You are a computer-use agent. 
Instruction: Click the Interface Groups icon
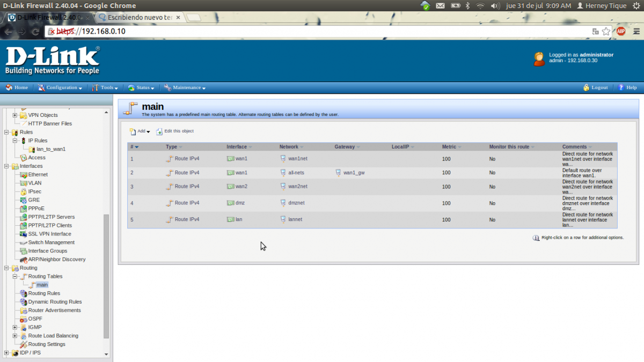tap(24, 251)
